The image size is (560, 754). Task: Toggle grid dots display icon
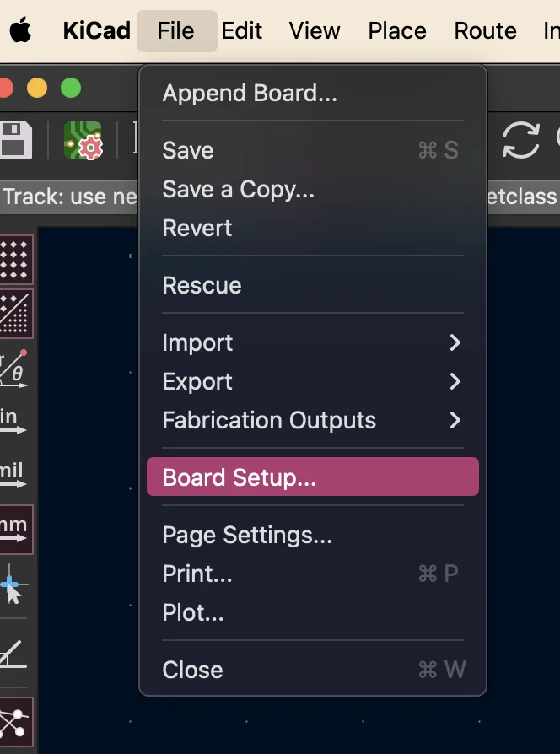tap(15, 259)
